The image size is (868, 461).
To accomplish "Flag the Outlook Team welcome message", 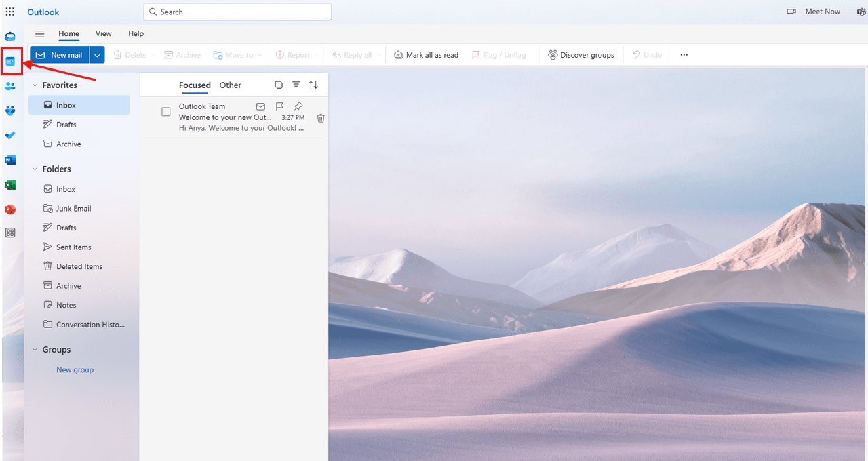I will 279,106.
